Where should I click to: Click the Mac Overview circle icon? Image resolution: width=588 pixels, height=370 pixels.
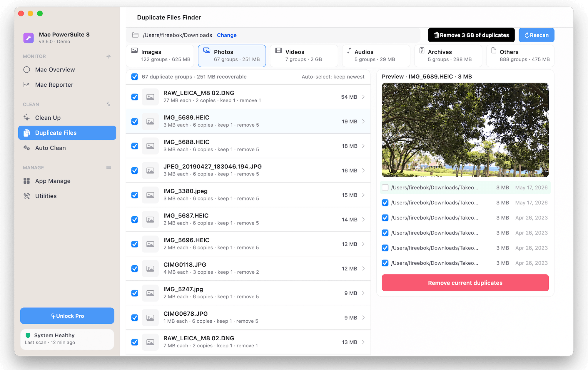click(x=27, y=70)
